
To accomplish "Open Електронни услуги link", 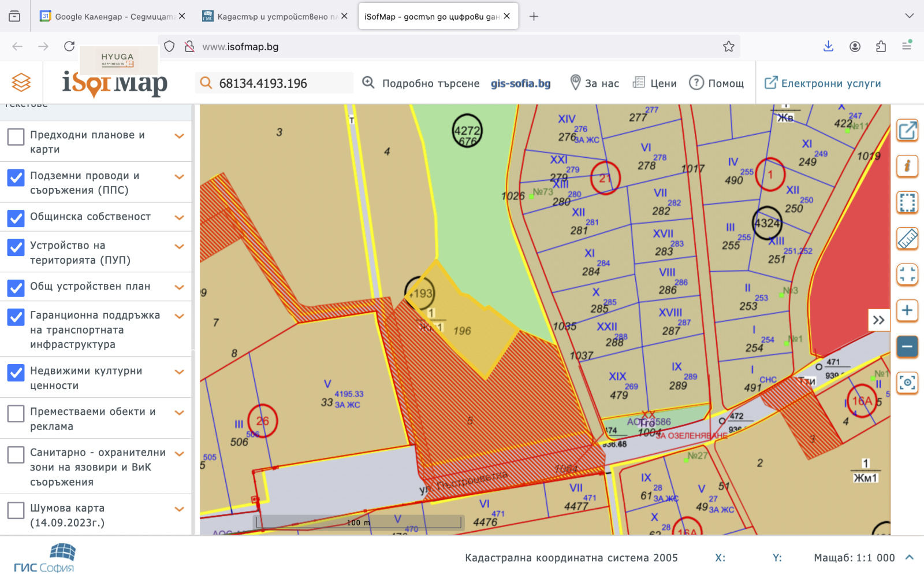I will 823,83.
